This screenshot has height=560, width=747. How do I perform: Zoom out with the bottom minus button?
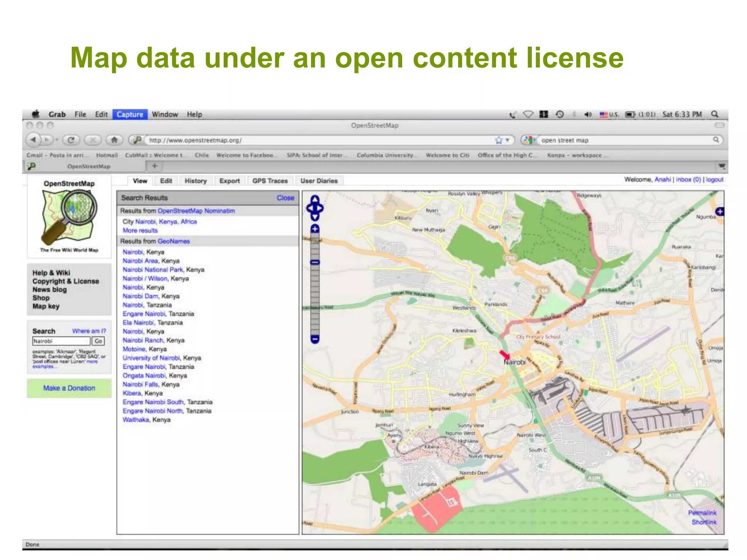point(315,339)
